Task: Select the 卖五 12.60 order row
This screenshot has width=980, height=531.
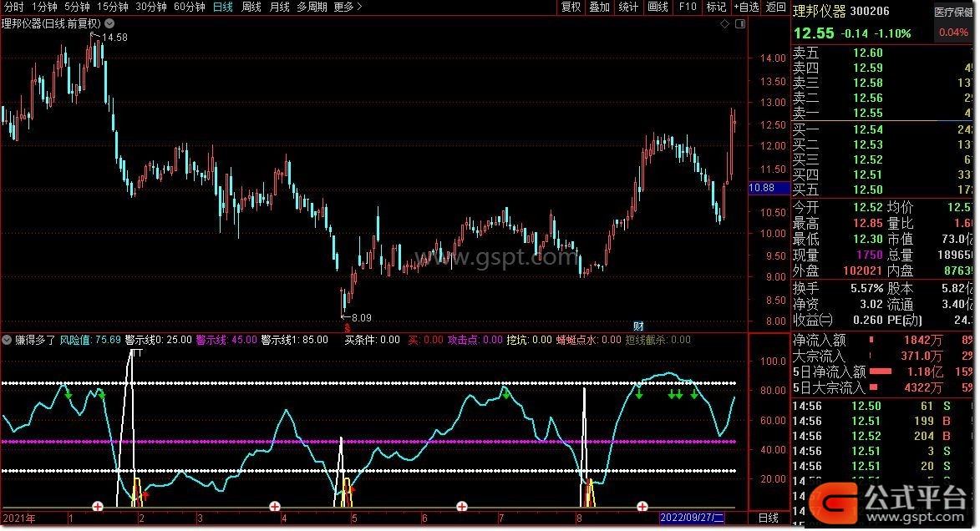Action: [x=882, y=53]
